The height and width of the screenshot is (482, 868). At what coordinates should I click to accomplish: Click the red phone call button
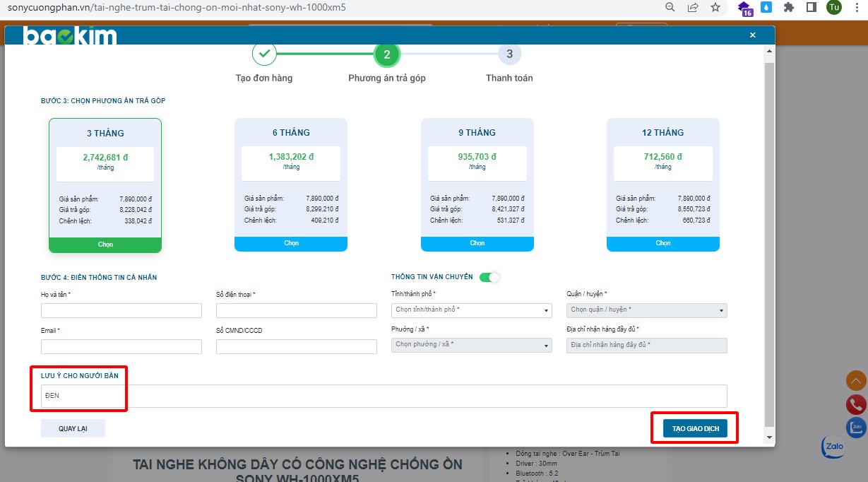click(x=856, y=404)
